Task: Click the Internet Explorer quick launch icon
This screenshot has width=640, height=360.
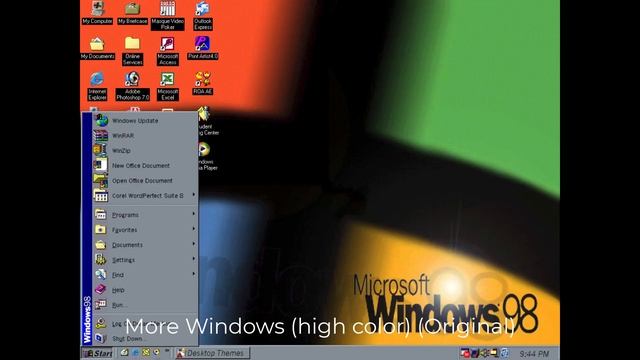Action: [x=135, y=352]
